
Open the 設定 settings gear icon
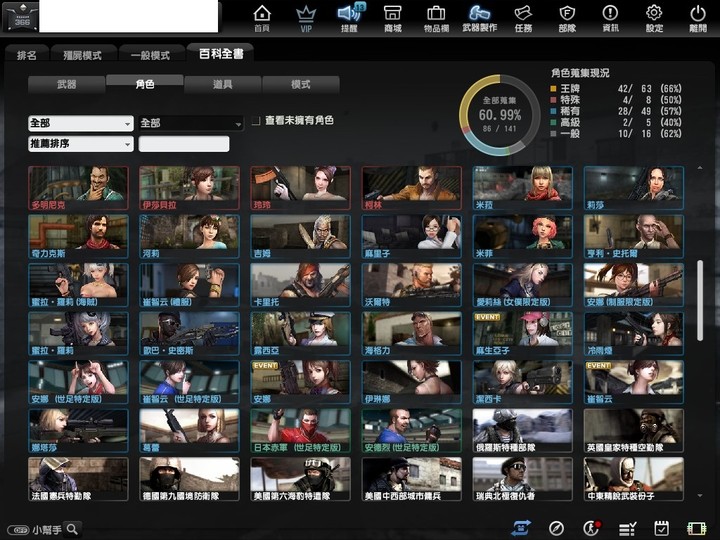[654, 17]
